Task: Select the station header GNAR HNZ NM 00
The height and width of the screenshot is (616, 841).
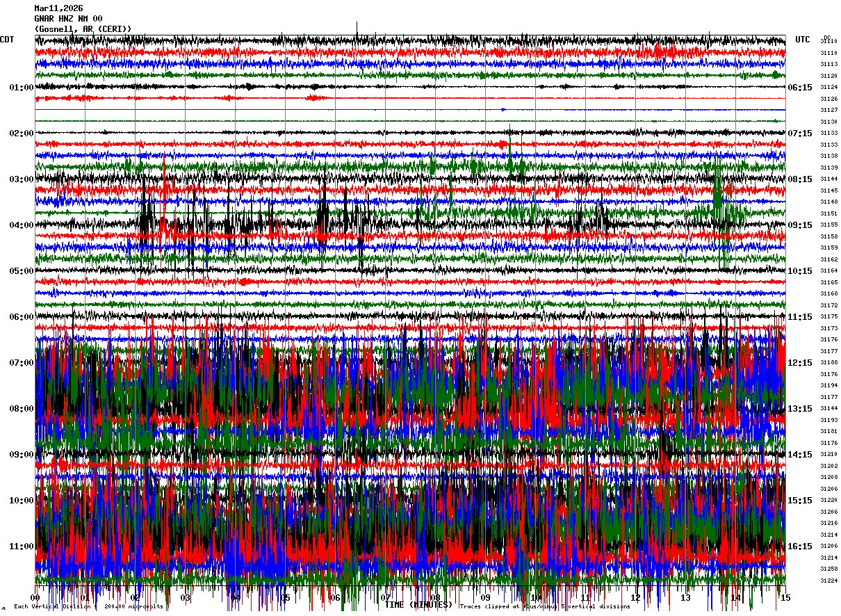Action: coord(68,19)
